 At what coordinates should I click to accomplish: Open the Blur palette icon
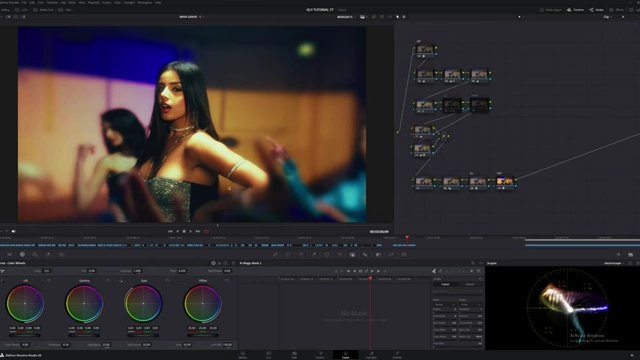365,254
